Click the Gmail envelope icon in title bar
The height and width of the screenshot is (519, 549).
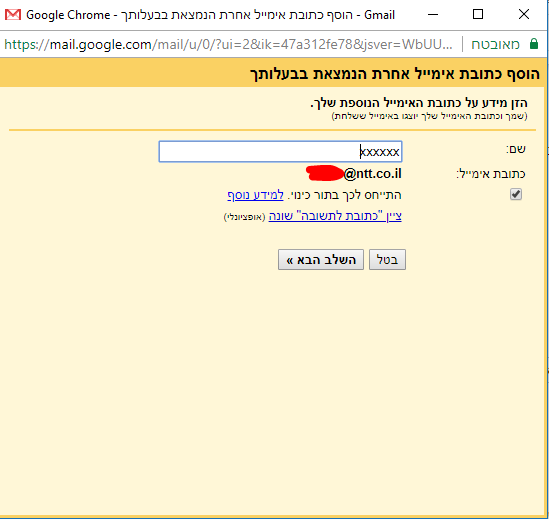click(x=13, y=15)
